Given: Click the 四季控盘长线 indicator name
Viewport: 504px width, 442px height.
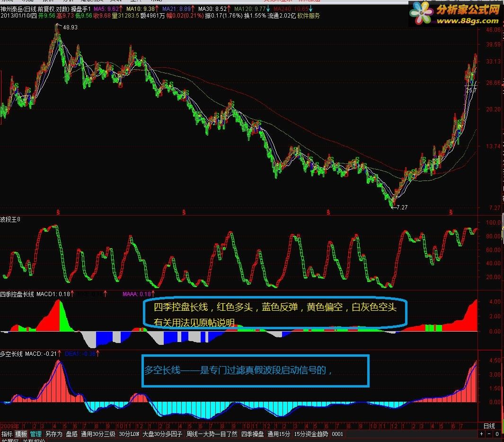Looking at the screenshot, I should coord(17,294).
